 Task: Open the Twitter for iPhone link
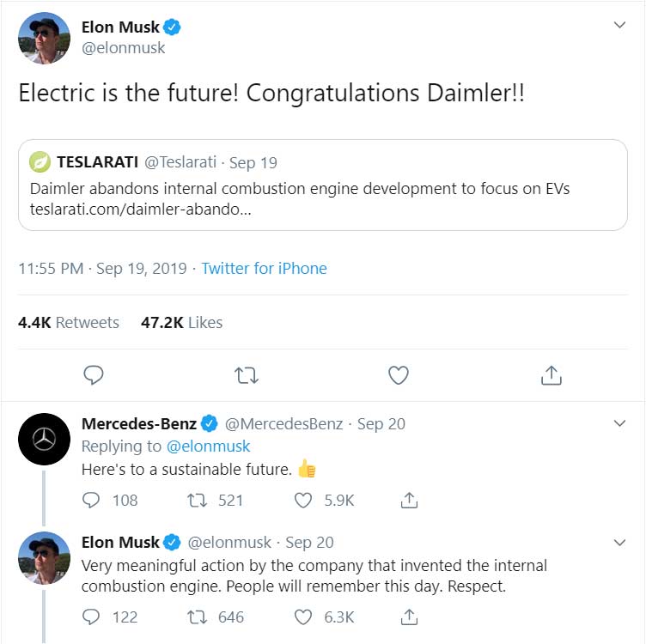click(x=264, y=269)
